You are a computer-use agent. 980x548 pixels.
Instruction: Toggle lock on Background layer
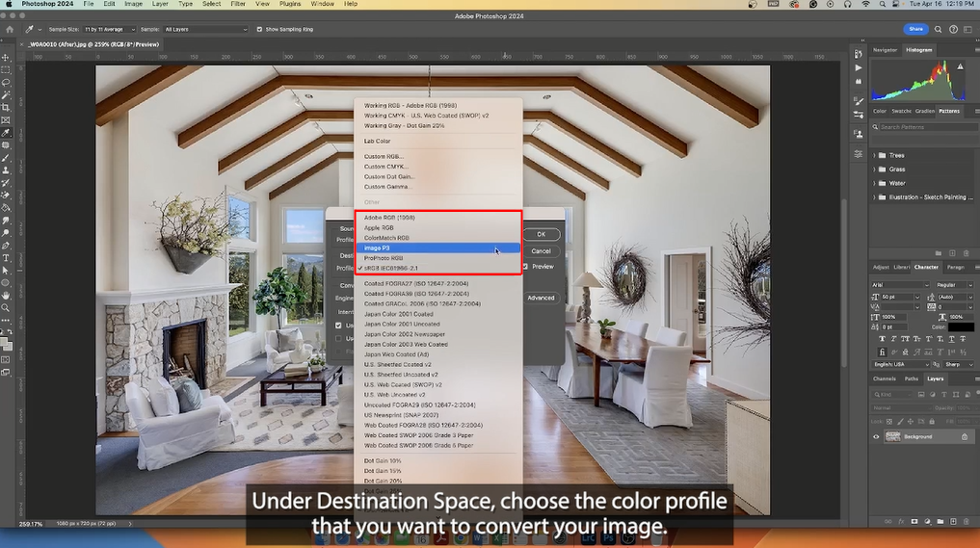[965, 437]
